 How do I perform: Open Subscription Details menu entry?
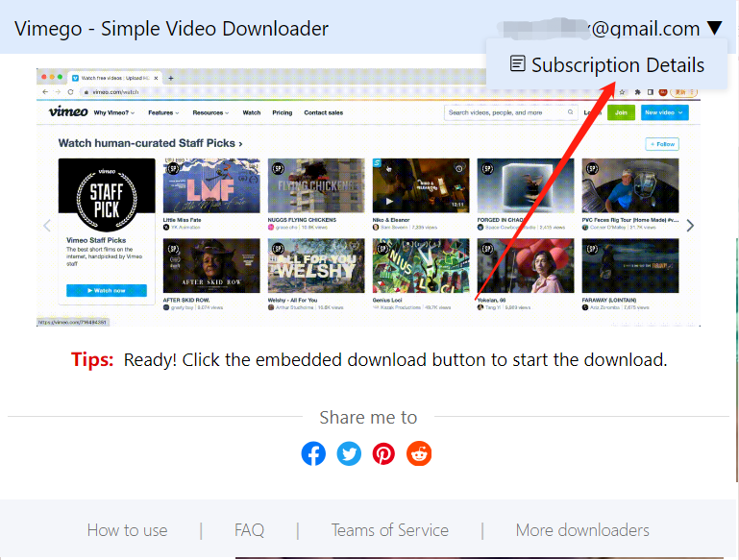point(607,64)
